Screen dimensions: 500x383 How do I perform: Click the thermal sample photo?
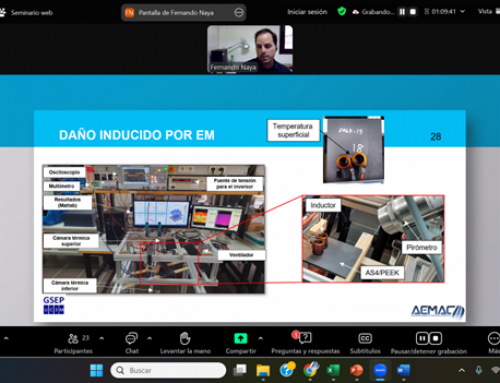click(354, 150)
